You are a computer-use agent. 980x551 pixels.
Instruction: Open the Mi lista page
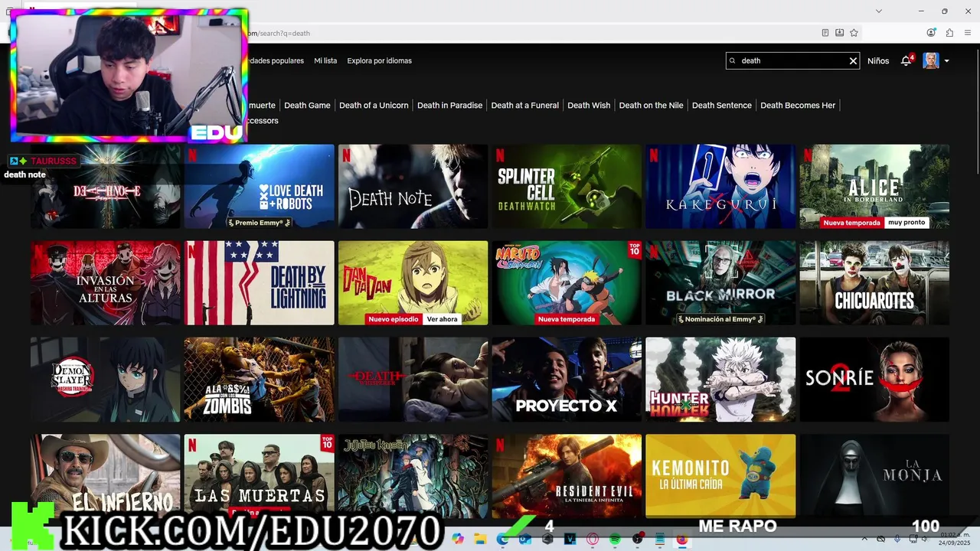click(325, 60)
